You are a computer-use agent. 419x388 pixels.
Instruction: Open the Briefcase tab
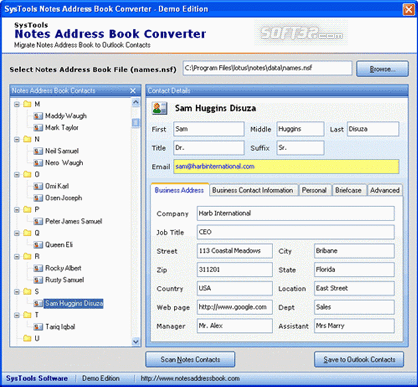(x=348, y=190)
